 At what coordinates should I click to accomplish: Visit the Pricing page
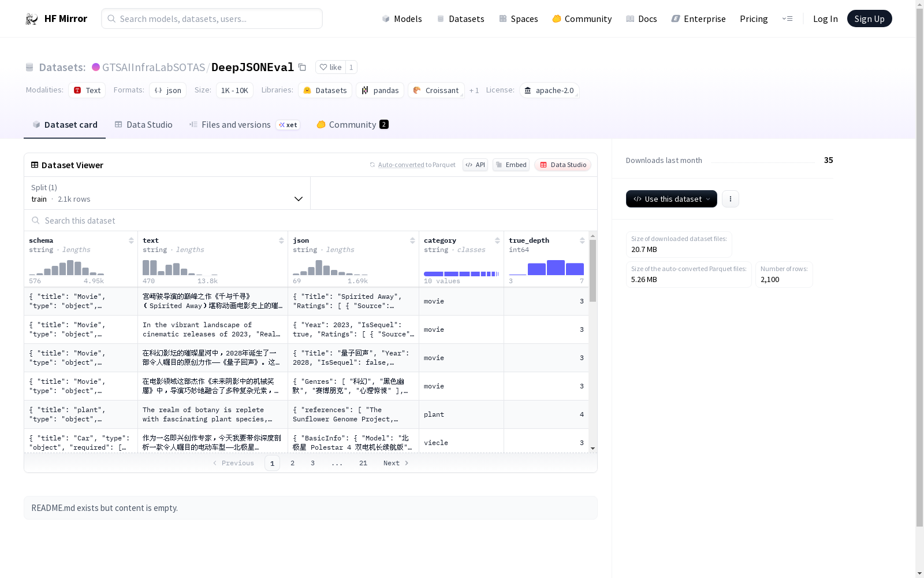tap(754, 19)
